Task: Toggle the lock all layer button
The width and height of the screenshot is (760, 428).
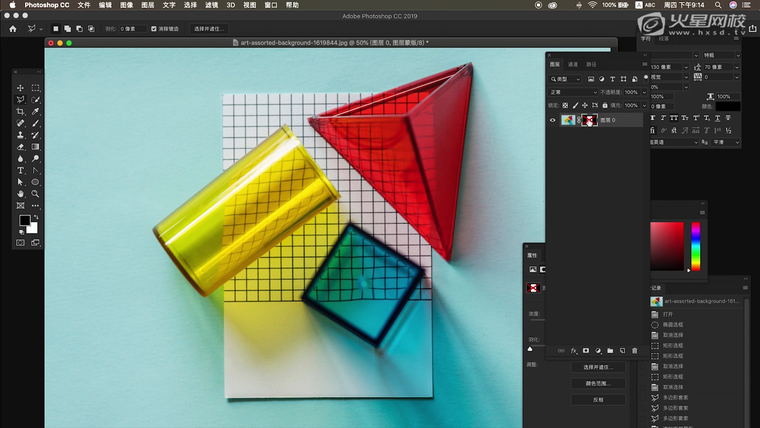Action: (x=603, y=104)
